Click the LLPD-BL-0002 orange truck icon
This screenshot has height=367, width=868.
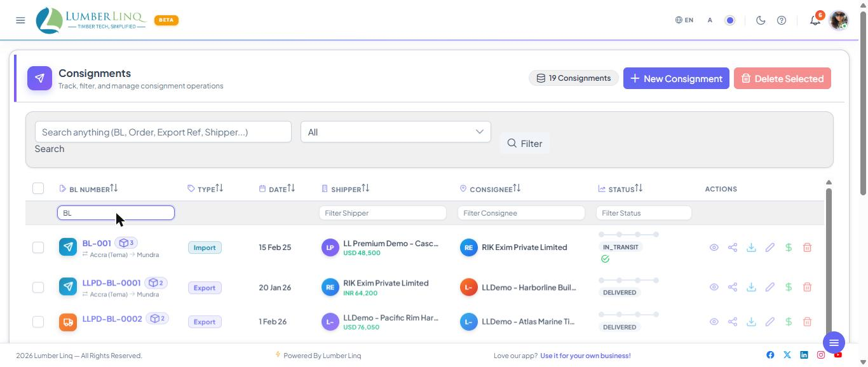coord(68,322)
